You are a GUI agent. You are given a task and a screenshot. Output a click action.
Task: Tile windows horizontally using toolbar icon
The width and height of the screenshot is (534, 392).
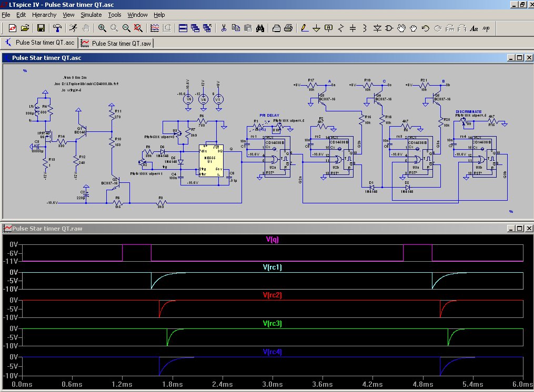[183, 28]
